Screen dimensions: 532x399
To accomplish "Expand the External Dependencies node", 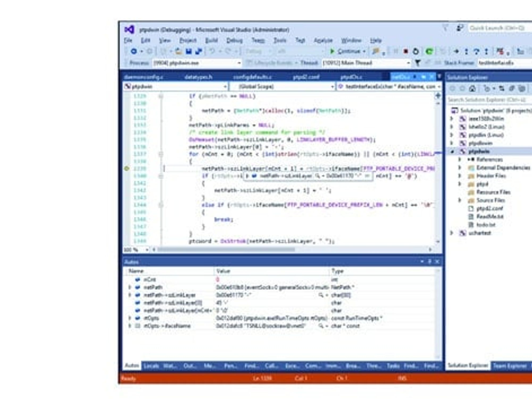I will [x=459, y=168].
